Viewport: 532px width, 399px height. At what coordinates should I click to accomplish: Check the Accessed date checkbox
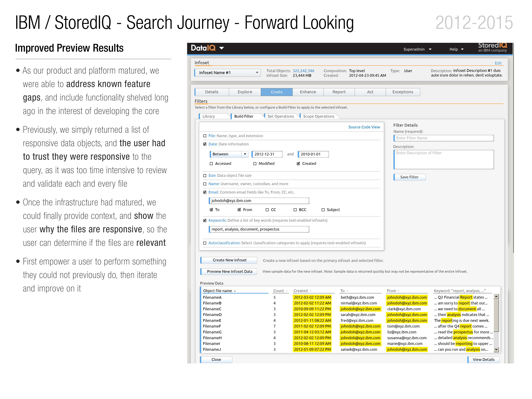pyautogui.click(x=211, y=164)
